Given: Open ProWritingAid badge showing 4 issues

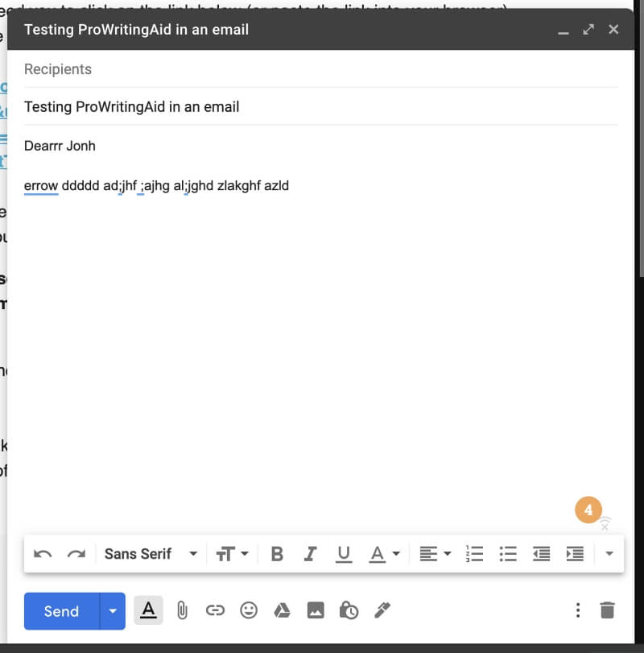Looking at the screenshot, I should 588,510.
